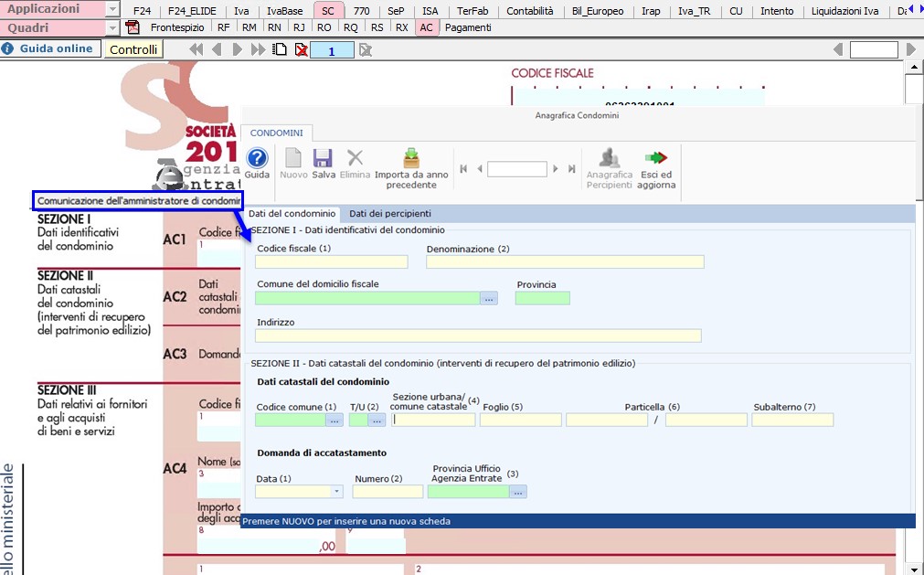The height and width of the screenshot is (575, 924).
Task: Click the Controlli button
Action: pos(133,49)
